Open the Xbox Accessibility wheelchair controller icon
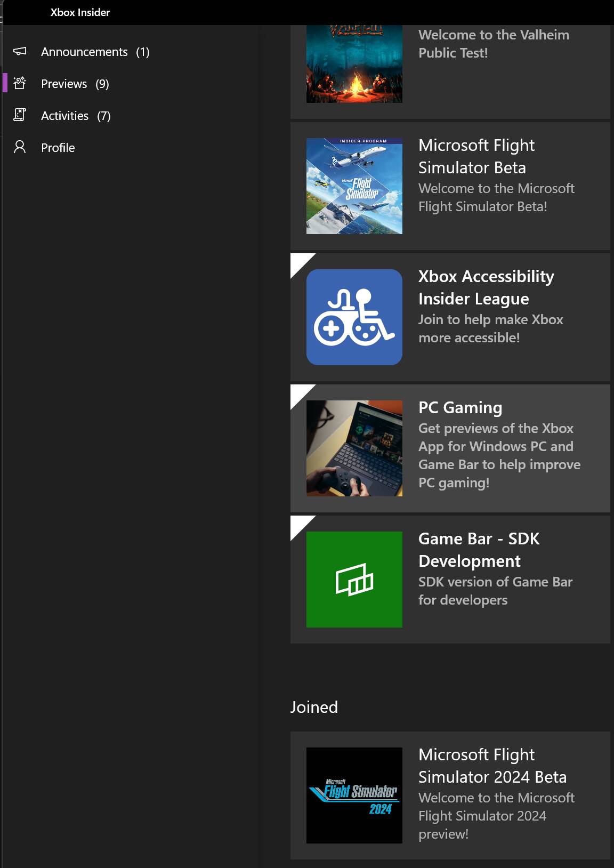This screenshot has width=614, height=868. tap(354, 317)
